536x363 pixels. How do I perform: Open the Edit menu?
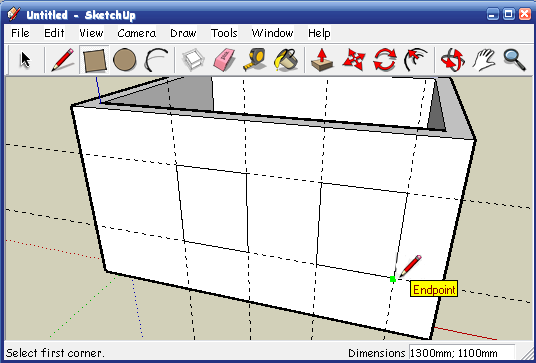tap(54, 33)
